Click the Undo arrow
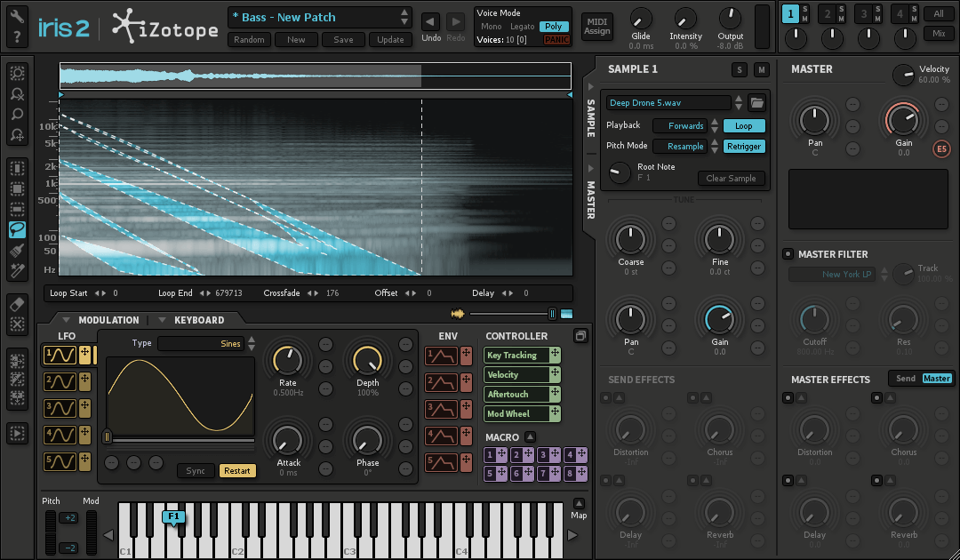 point(430,22)
